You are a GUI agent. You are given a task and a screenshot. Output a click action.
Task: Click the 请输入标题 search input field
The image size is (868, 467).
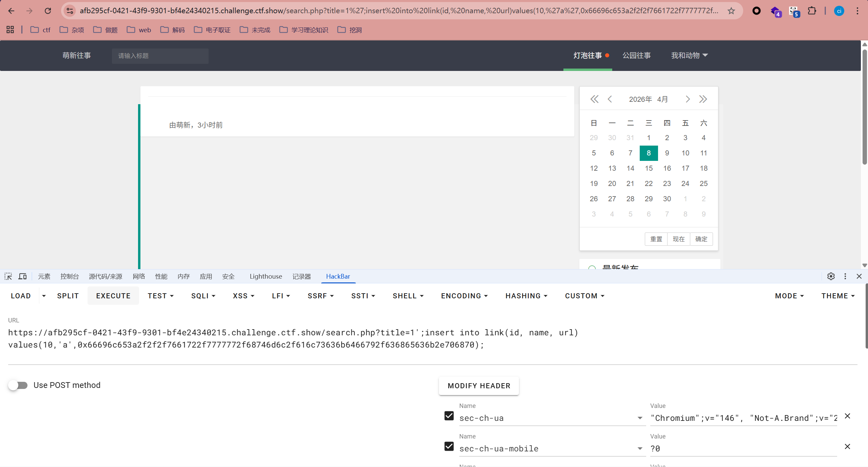pyautogui.click(x=160, y=56)
